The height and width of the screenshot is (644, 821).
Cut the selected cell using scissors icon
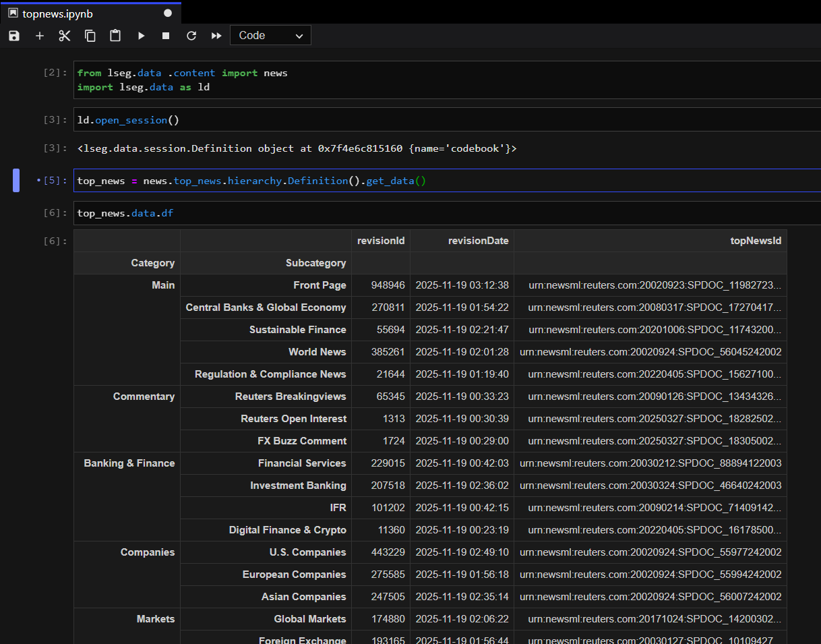[65, 36]
